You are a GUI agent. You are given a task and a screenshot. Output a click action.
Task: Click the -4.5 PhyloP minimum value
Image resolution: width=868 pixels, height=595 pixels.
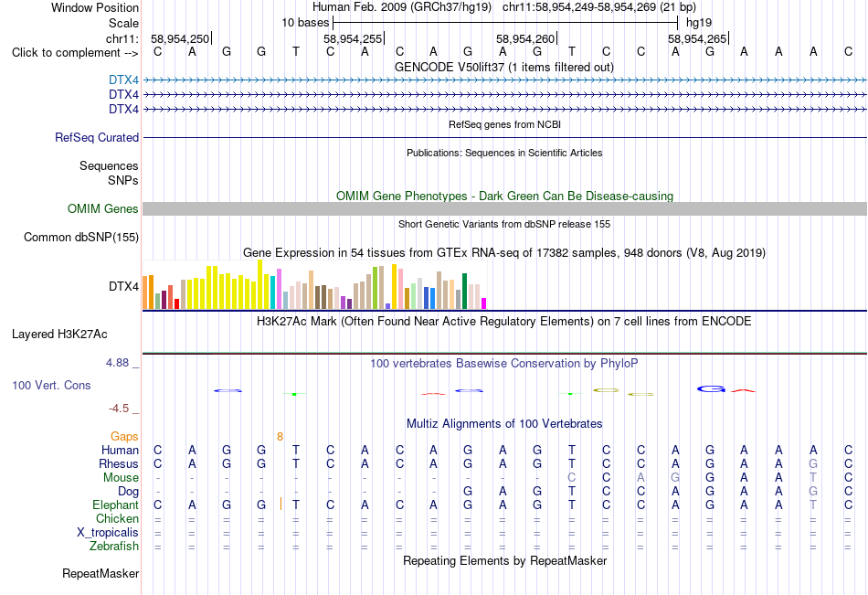tap(119, 409)
